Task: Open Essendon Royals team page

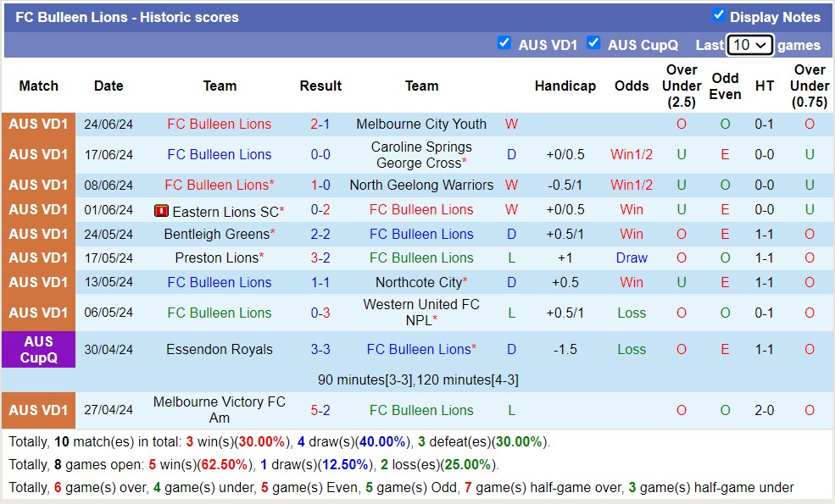Action: tap(219, 349)
